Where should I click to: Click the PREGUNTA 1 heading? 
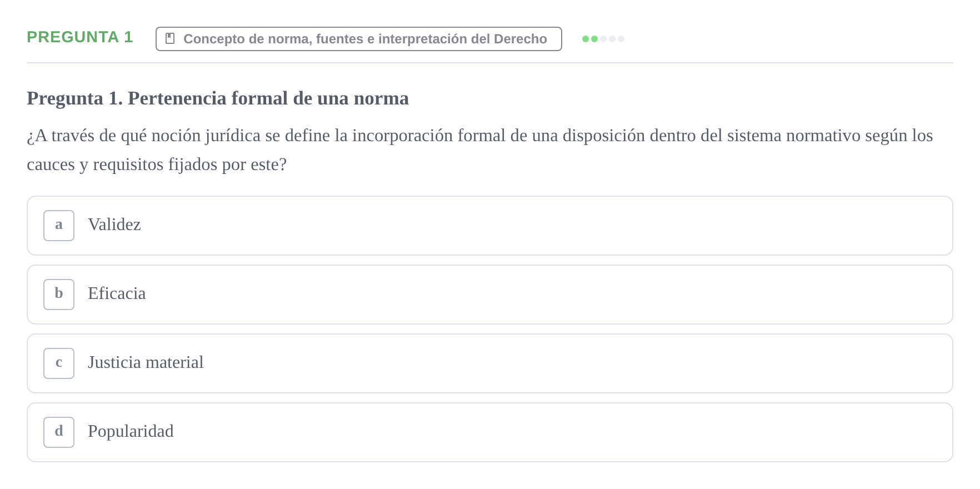coord(80,37)
